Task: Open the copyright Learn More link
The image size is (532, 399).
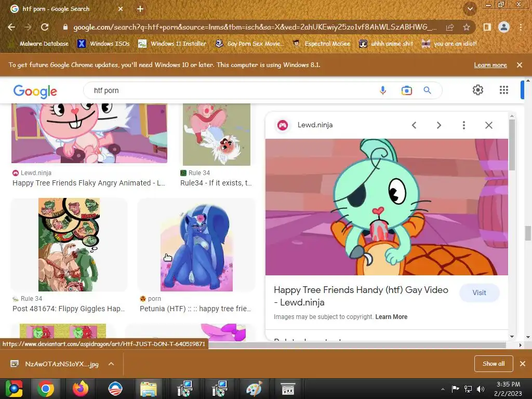Action: coord(391,317)
